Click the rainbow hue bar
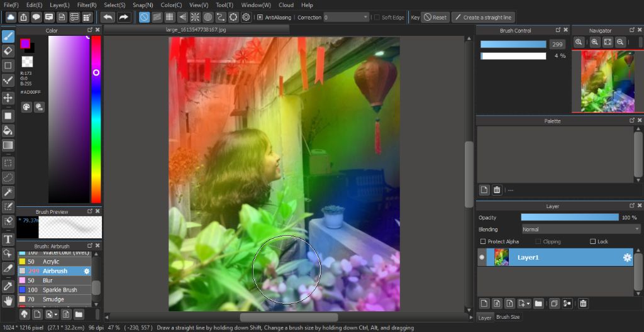Screen dimensions: 644x332 point(96,119)
